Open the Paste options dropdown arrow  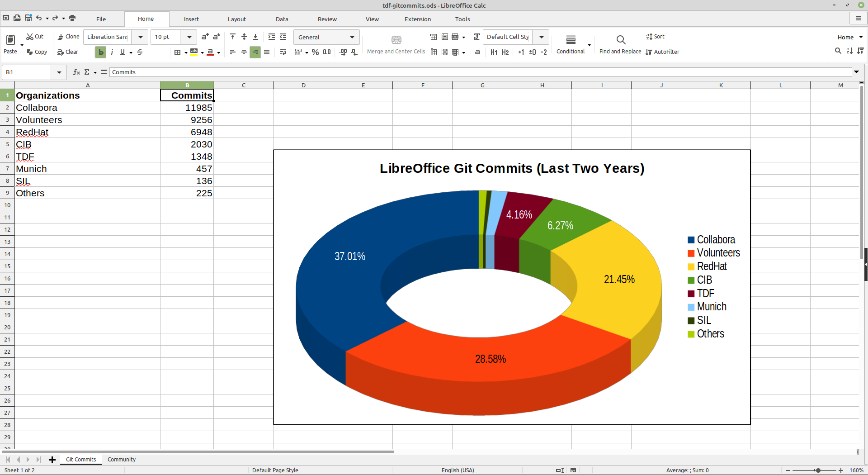[x=22, y=45]
